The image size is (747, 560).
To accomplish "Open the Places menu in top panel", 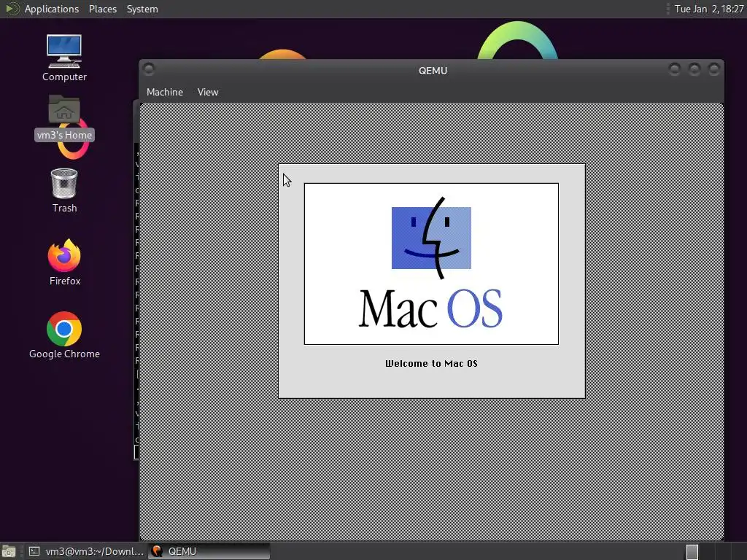I will (x=102, y=9).
